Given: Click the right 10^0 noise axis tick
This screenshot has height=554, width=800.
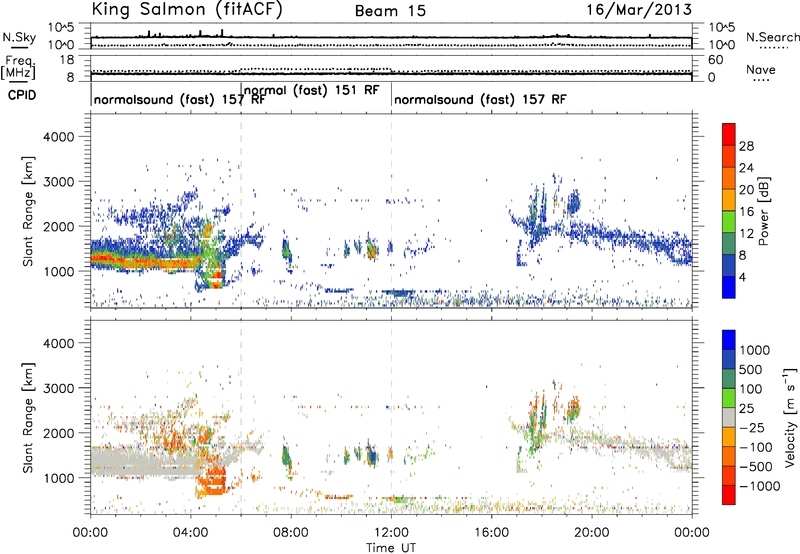Looking at the screenshot, I should pos(722,45).
